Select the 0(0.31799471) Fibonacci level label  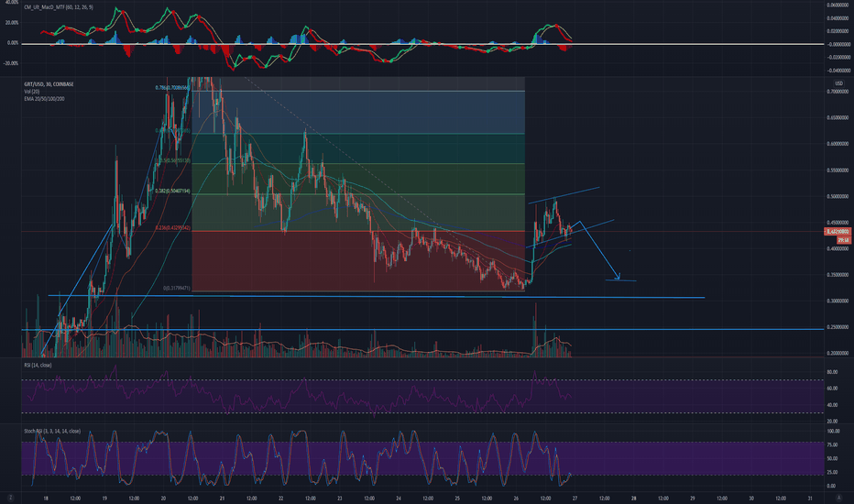coord(177,289)
